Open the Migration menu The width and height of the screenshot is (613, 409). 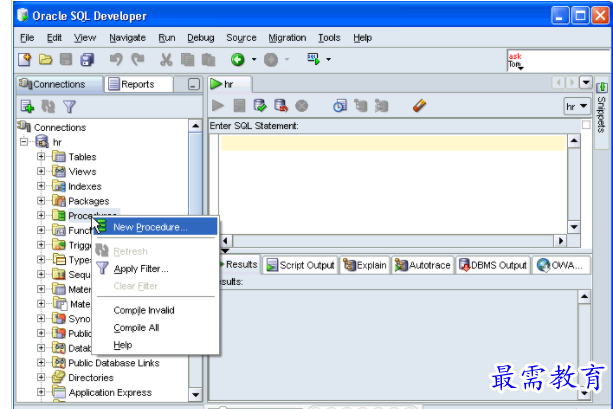click(x=287, y=38)
